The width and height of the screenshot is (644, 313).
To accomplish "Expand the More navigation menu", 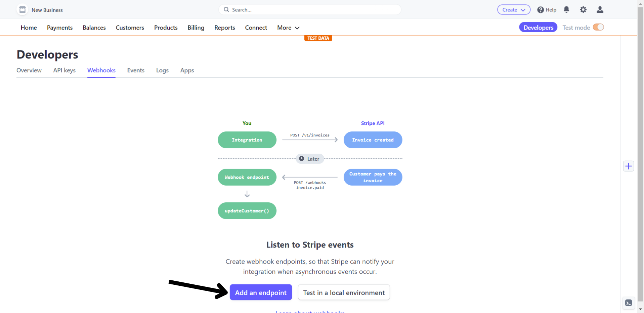I will tap(288, 28).
